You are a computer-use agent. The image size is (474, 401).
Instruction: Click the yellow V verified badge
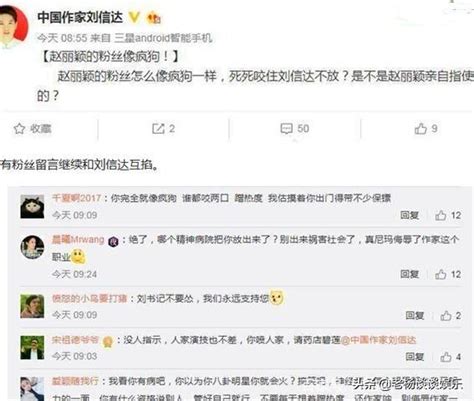click(x=134, y=17)
